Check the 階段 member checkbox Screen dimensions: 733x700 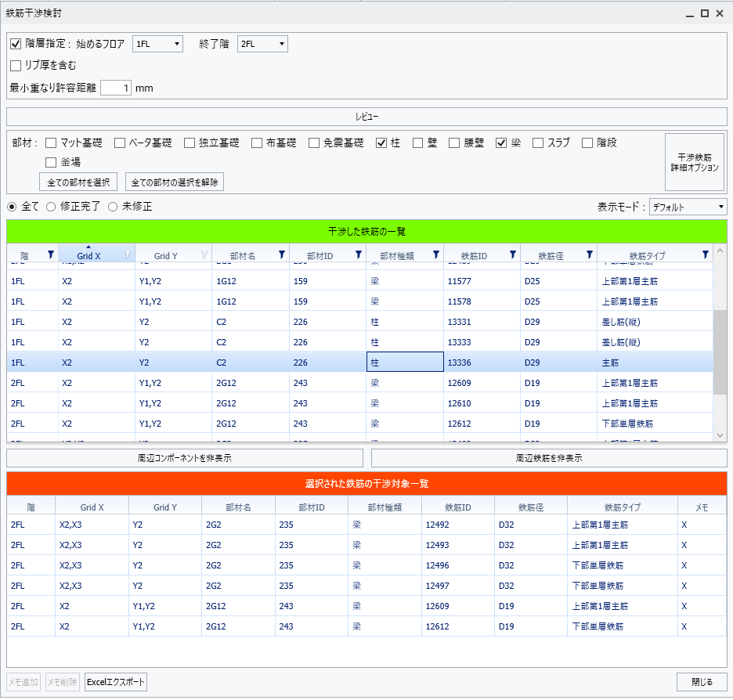point(587,143)
